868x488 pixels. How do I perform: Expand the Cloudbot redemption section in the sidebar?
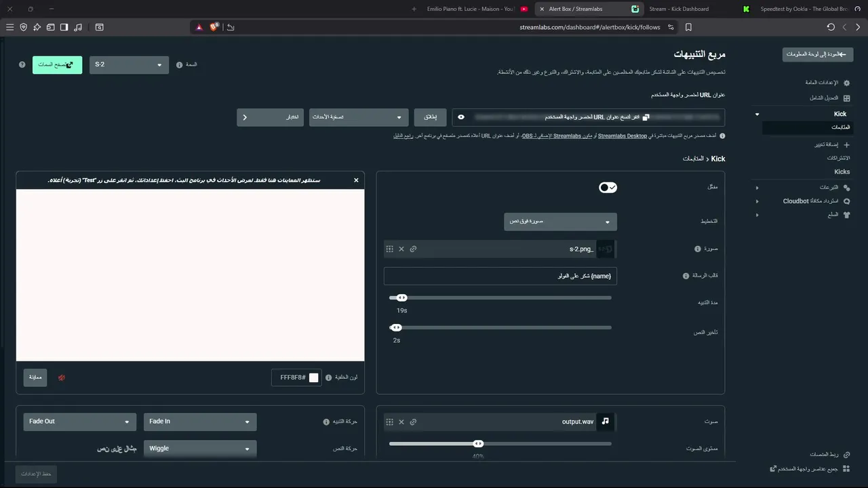pos(757,201)
